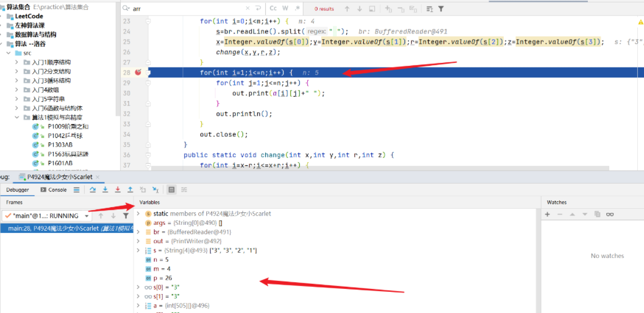
Task: Collapse the src folder
Action: (x=8, y=53)
